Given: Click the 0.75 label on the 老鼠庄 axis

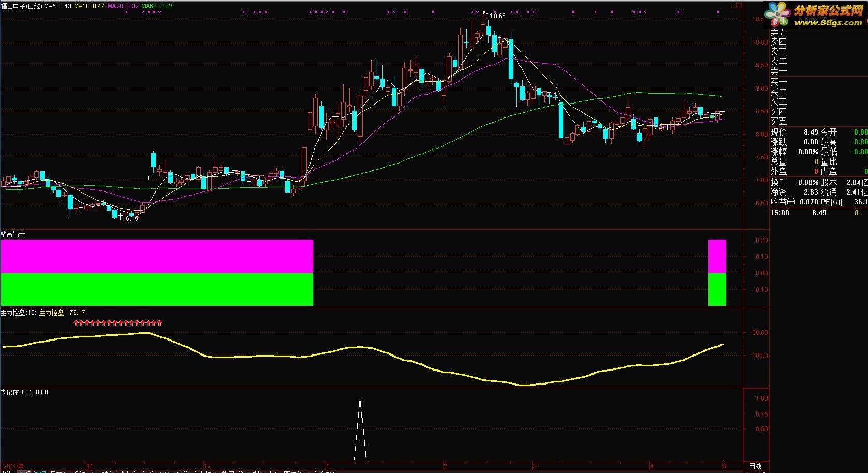Looking at the screenshot, I should [x=761, y=414].
